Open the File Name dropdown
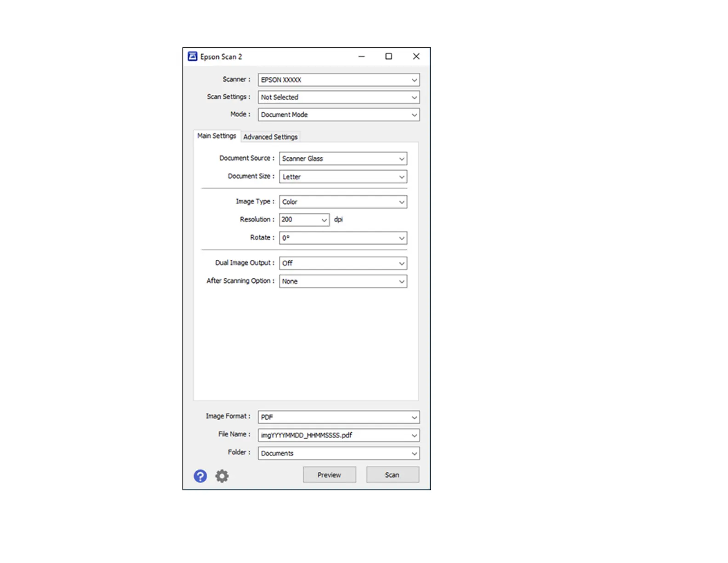Screen dimensions: 728x563 [339, 435]
